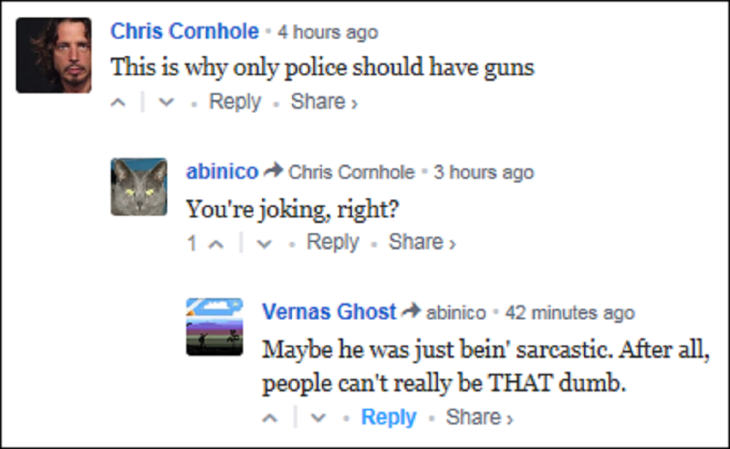Upvote abinico's comment

(x=215, y=243)
